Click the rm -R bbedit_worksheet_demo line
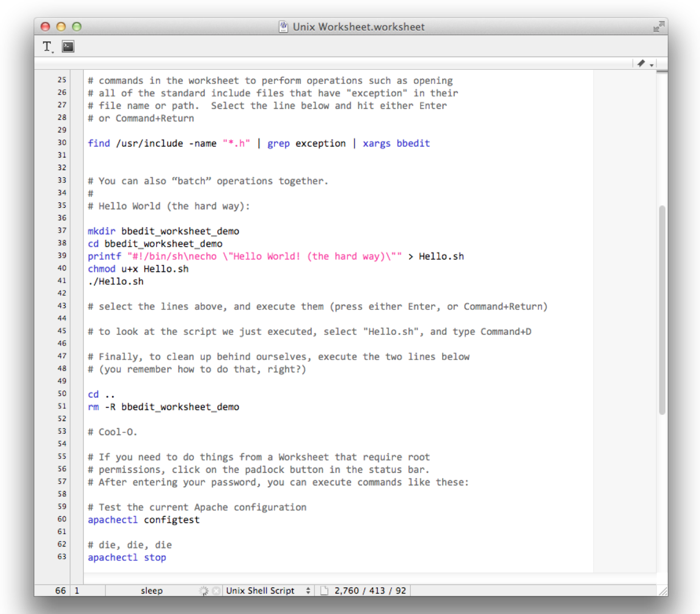Viewport: 700px width, 614px height. (163, 407)
